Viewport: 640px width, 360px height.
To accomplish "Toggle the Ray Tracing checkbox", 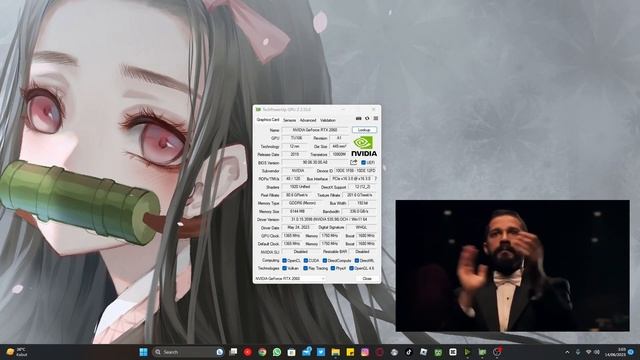I will coord(305,268).
